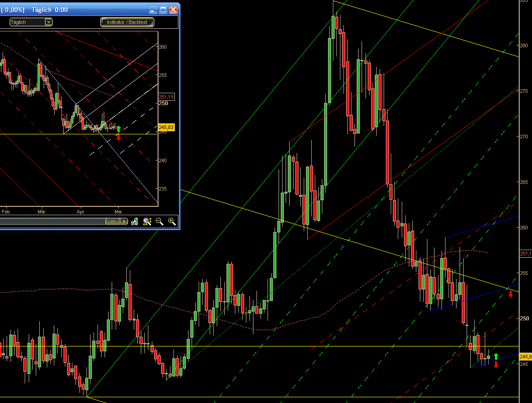Maximize the Täglich chart window
The image size is (532, 403).
163,9
